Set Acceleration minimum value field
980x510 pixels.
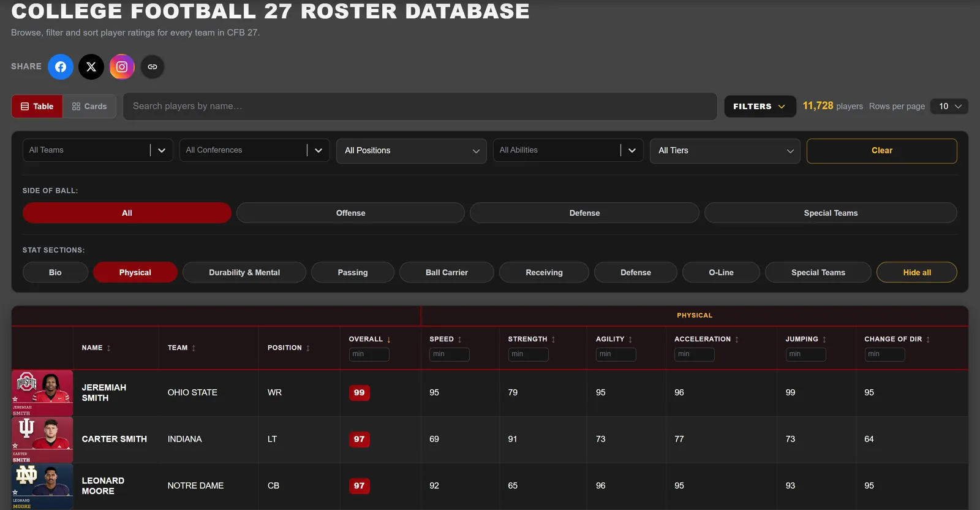(695, 354)
